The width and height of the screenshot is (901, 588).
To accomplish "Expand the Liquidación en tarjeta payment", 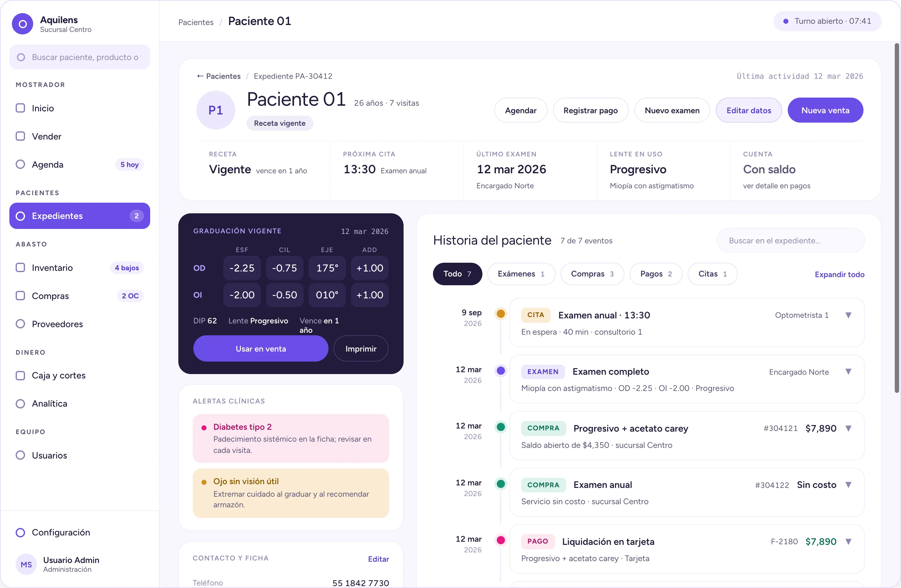I will (848, 541).
